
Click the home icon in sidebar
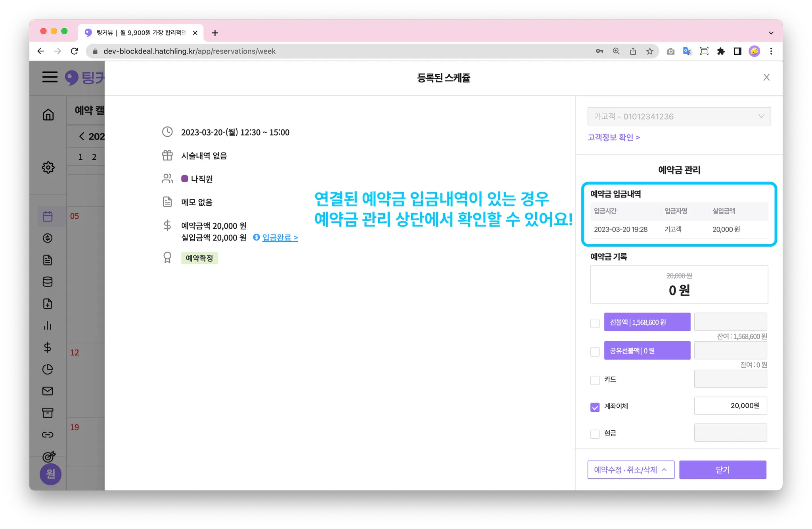pyautogui.click(x=48, y=115)
